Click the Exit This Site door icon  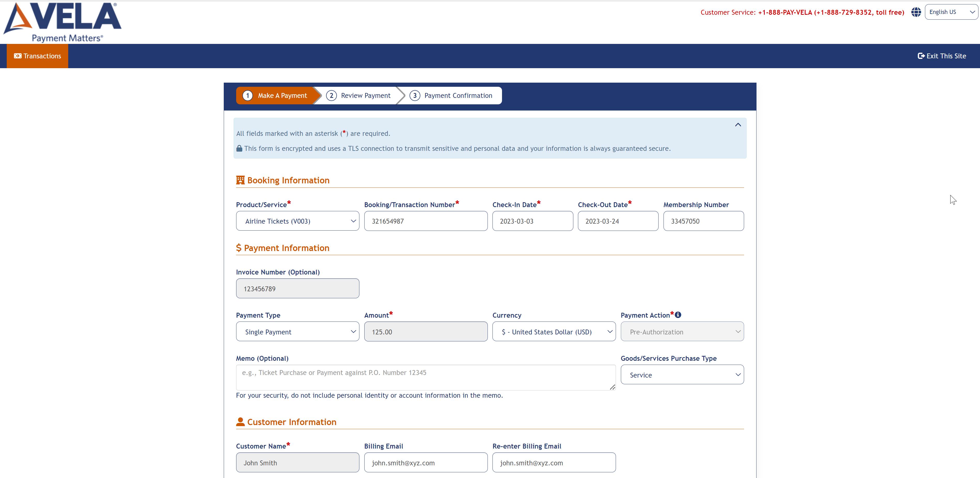click(x=922, y=56)
